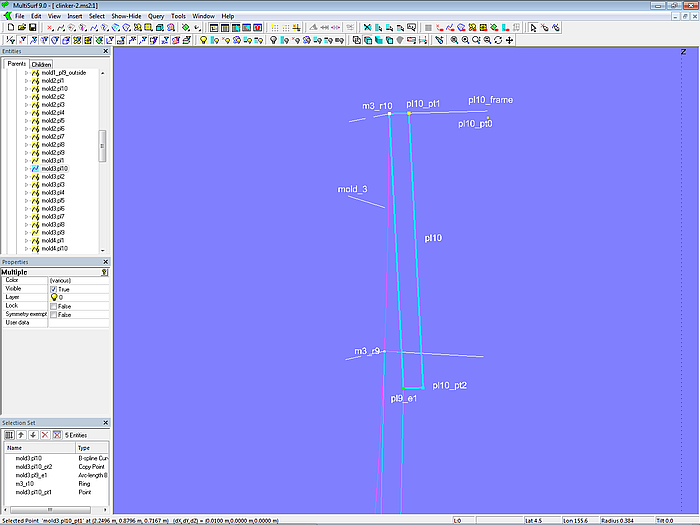Expand the mold4.pl10 tree node

pos(27,248)
